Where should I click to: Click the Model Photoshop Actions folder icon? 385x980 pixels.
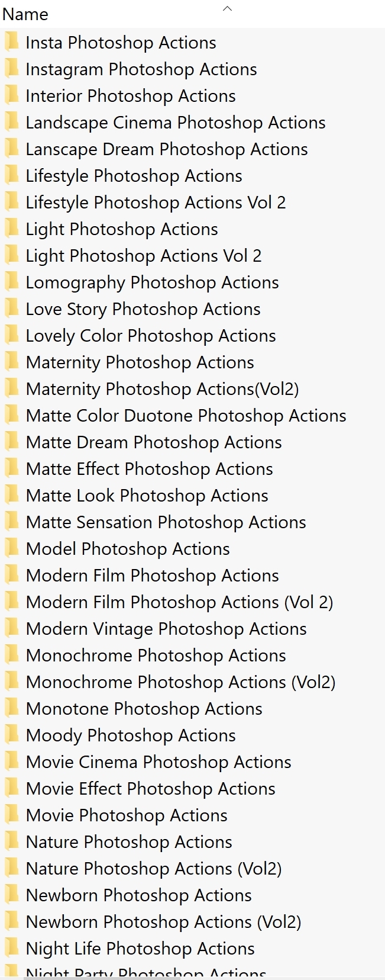coord(11,549)
